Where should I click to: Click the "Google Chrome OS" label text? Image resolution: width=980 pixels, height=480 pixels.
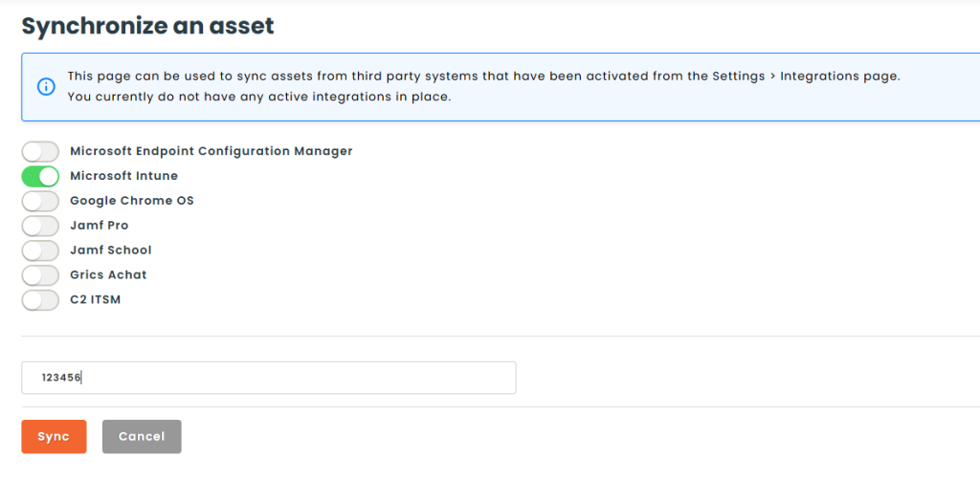132,201
